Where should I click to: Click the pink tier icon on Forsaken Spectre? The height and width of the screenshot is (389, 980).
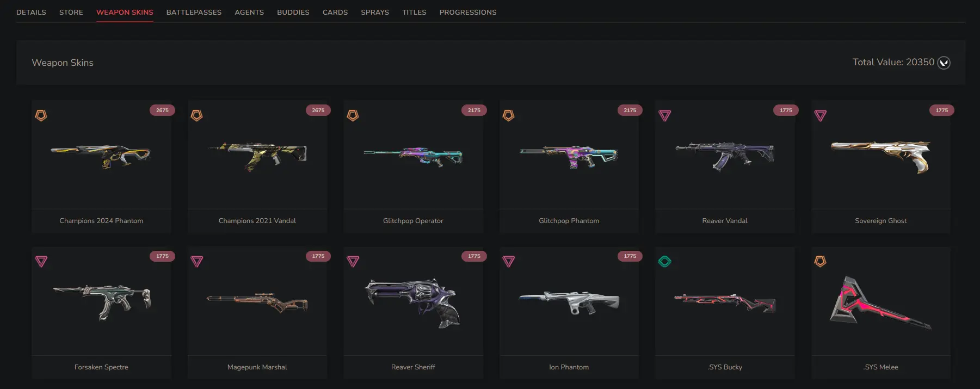(x=41, y=262)
